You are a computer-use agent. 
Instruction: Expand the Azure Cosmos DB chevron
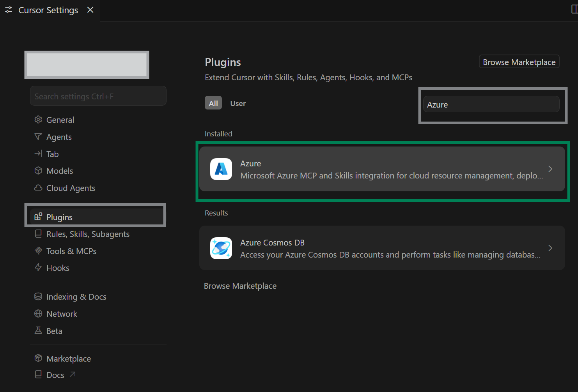pyautogui.click(x=550, y=248)
